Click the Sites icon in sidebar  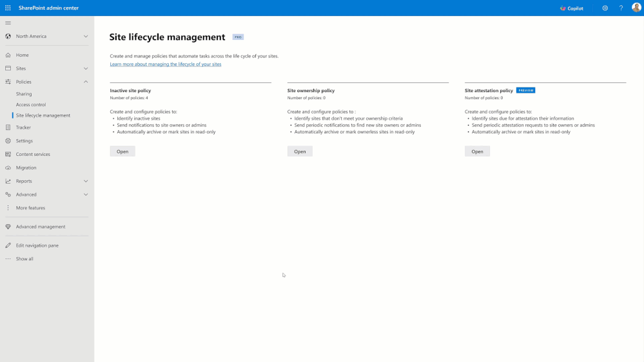pyautogui.click(x=8, y=68)
